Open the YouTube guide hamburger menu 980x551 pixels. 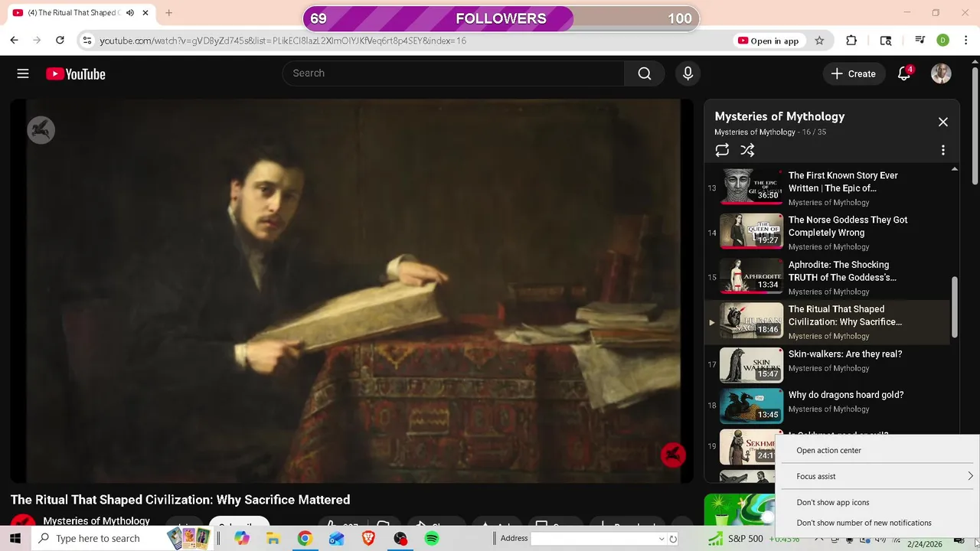(23, 73)
